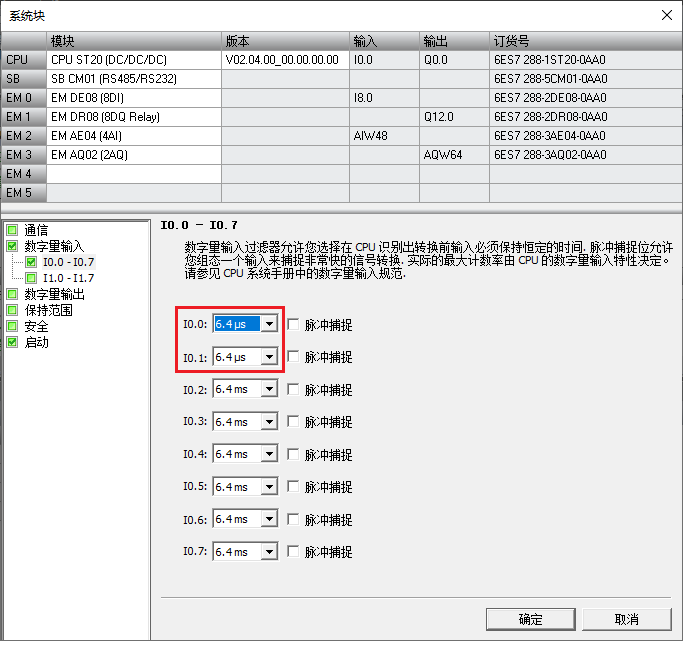Open I0.2 filter time dropdown
The height and width of the screenshot is (648, 683).
[x=269, y=390]
